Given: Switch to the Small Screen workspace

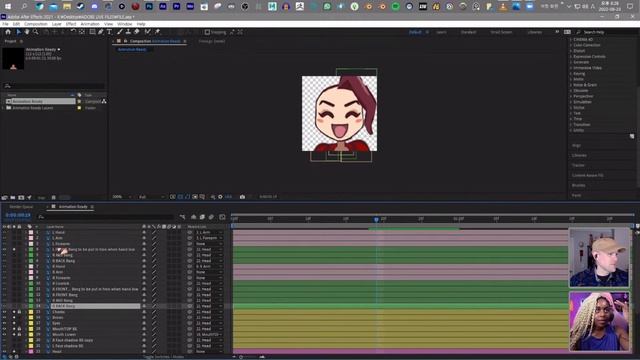Looking at the screenshot, I should [x=501, y=32].
